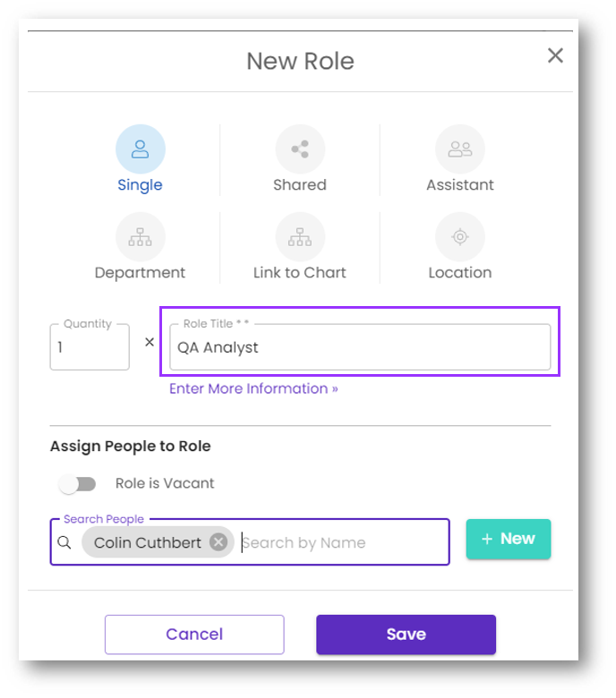Select the Single role type icon
616x698 pixels.
pyautogui.click(x=140, y=149)
